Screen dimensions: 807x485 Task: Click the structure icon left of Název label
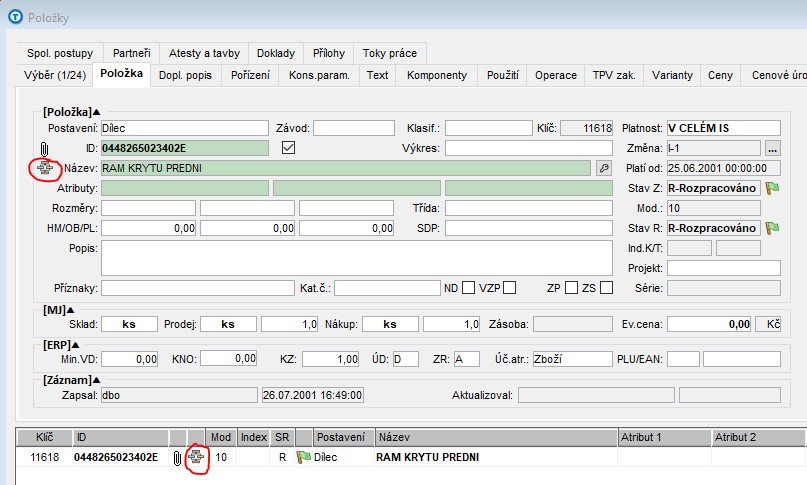tap(45, 168)
